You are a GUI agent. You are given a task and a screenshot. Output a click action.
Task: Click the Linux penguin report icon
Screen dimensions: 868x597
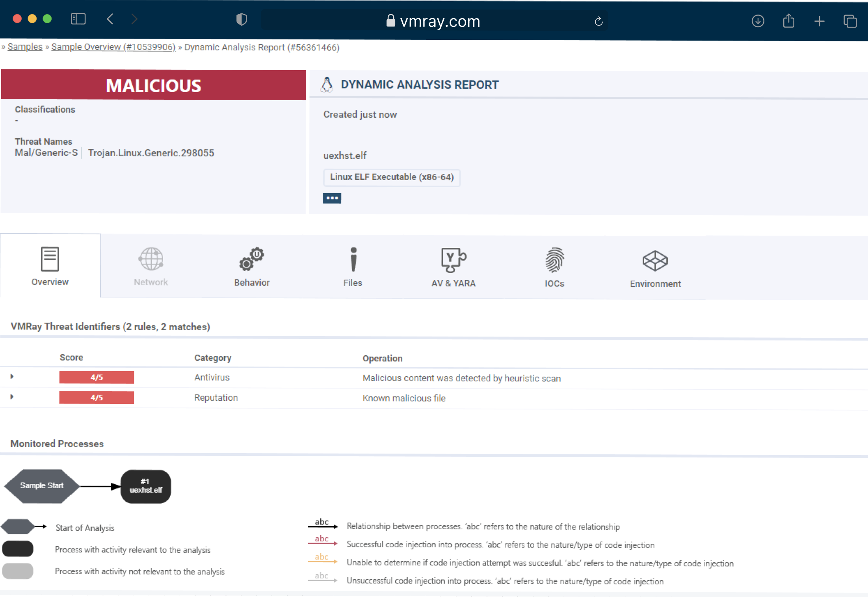pos(327,84)
